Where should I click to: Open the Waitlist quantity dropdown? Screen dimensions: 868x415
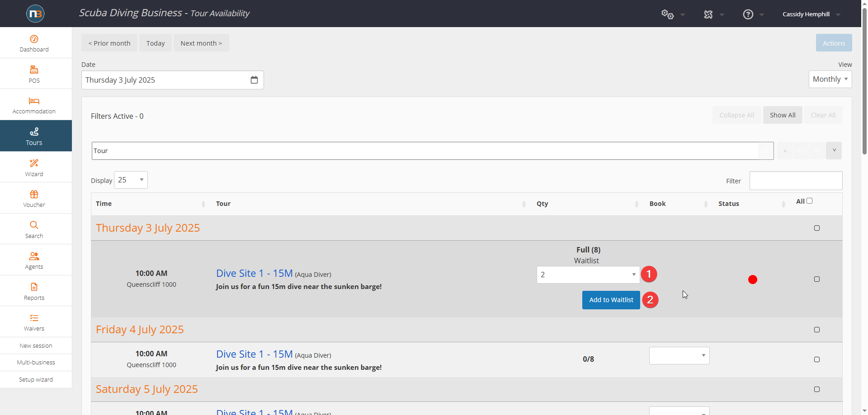[x=588, y=275]
